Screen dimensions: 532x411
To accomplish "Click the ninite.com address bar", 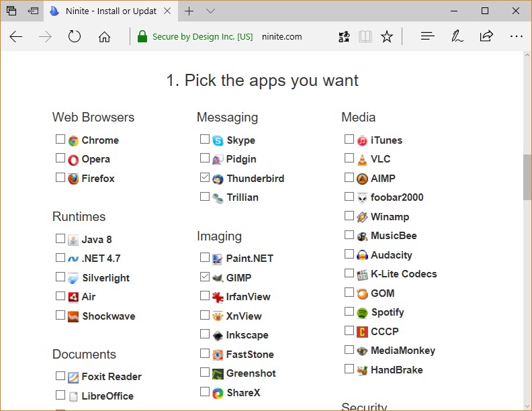I will pos(282,37).
